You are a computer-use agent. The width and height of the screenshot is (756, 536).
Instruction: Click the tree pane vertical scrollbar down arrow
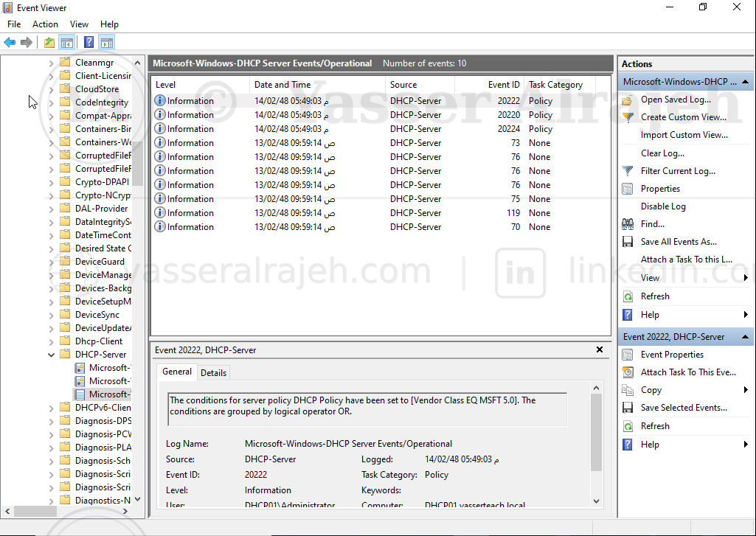click(x=137, y=499)
